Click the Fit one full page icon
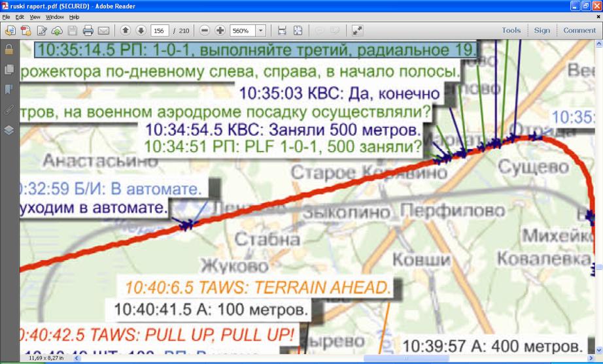The height and width of the screenshot is (364, 603). (298, 30)
